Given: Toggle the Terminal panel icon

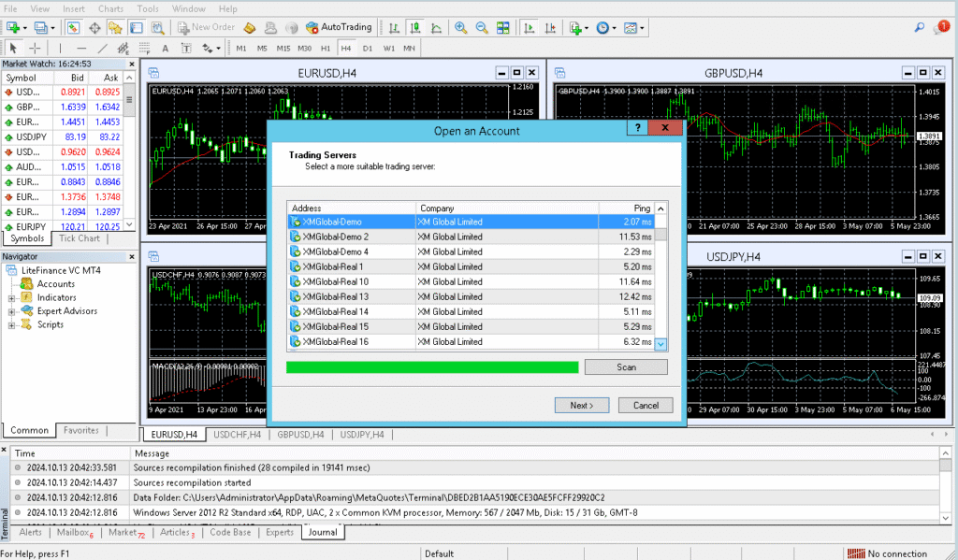Looking at the screenshot, I should coord(137,27).
